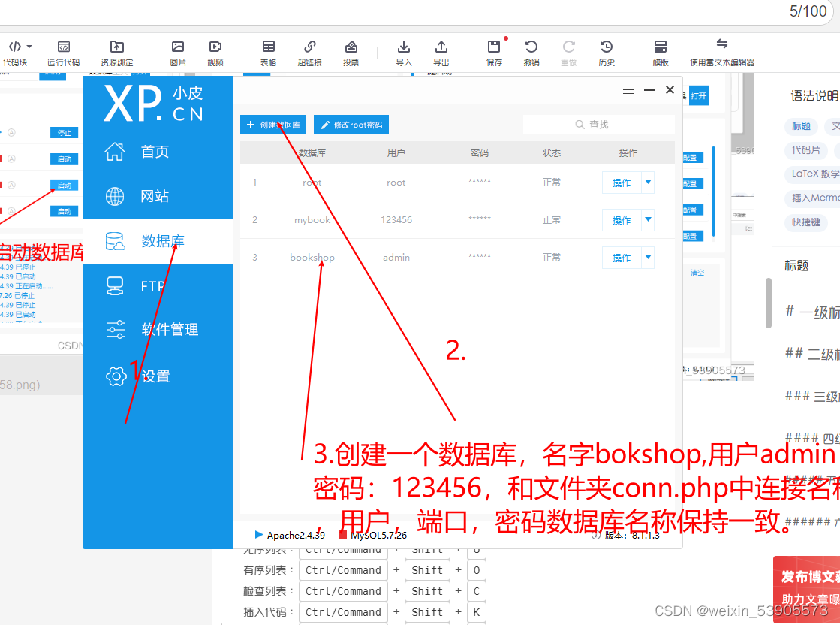The image size is (840, 625).
Task: Select 代码片 syntax tag
Action: (806, 150)
